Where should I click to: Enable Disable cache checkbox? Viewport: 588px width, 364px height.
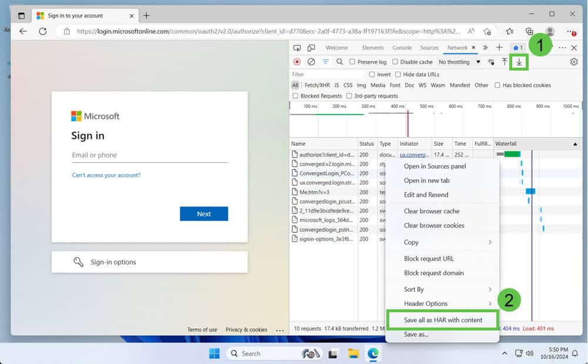395,62
